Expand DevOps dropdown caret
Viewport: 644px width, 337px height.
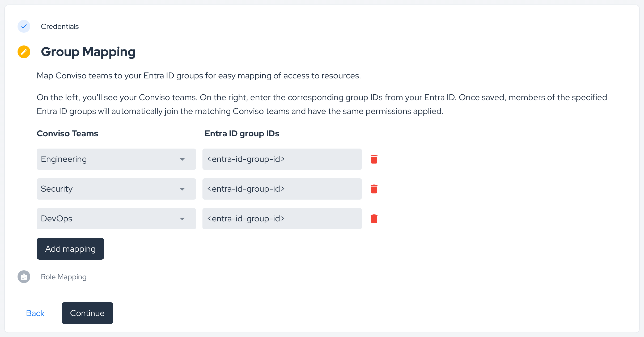click(182, 219)
